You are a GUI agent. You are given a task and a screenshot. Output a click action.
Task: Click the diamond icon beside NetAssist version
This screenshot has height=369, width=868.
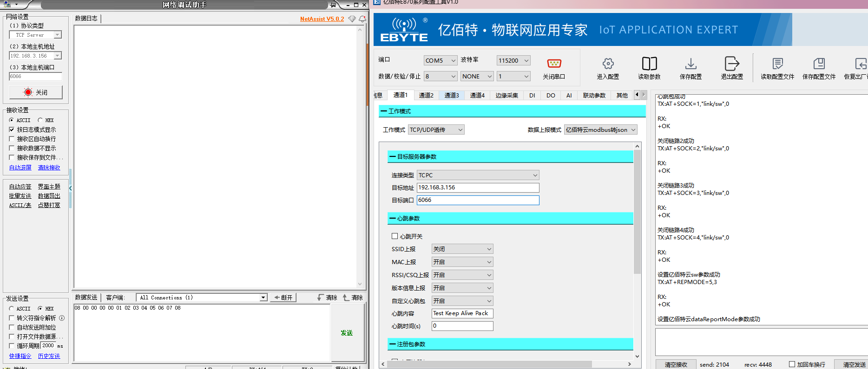click(352, 19)
